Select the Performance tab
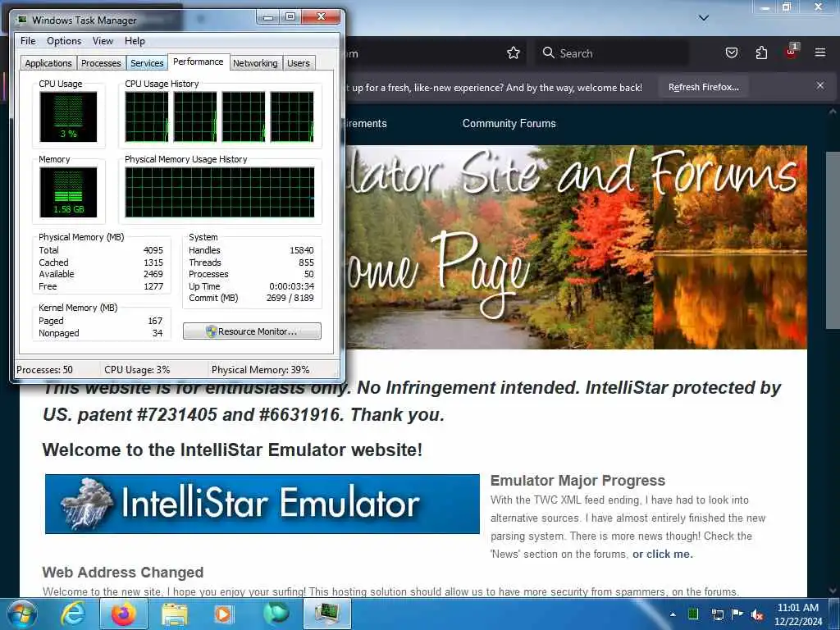Image resolution: width=840 pixels, height=630 pixels. 199,62
